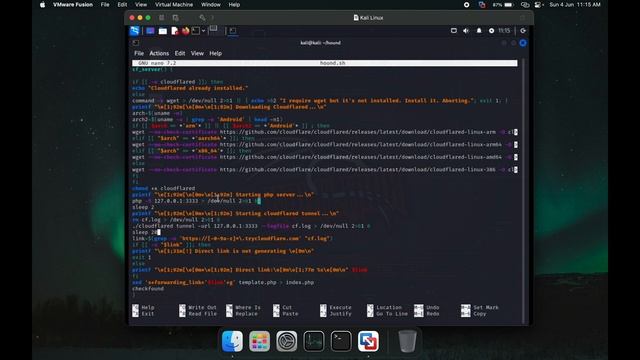Open Launchpad from the Dock
640x360 pixels.
(x=259, y=341)
